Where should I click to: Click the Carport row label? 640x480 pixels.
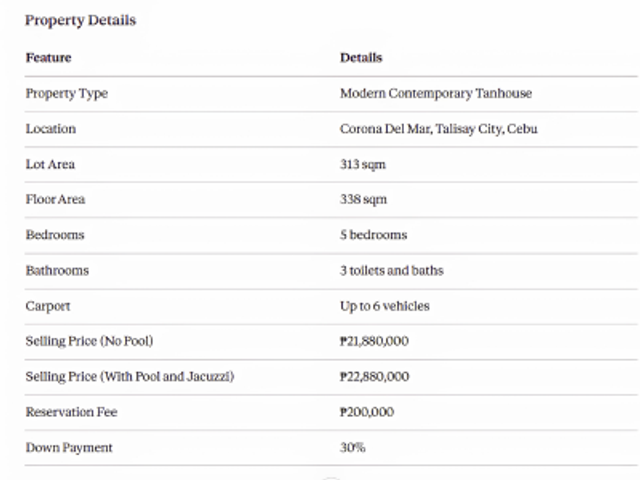coord(48,306)
